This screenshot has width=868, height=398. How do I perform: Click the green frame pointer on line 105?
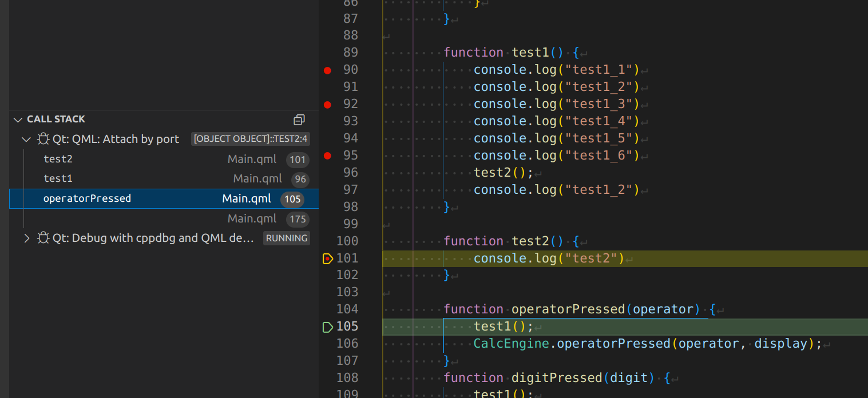tap(327, 327)
